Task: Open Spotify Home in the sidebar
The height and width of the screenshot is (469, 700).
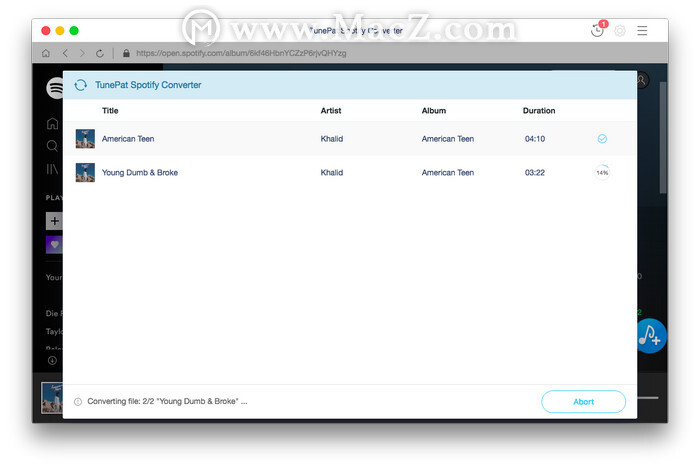Action: click(x=52, y=124)
